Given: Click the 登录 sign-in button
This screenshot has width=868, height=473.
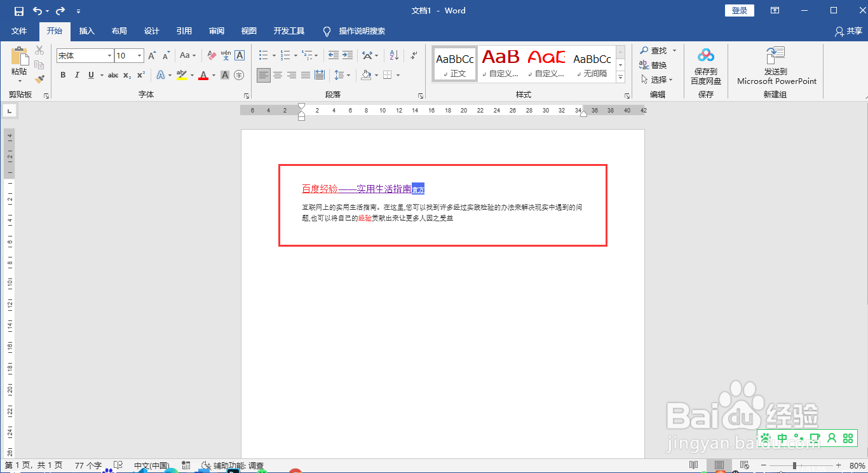Looking at the screenshot, I should [740, 11].
